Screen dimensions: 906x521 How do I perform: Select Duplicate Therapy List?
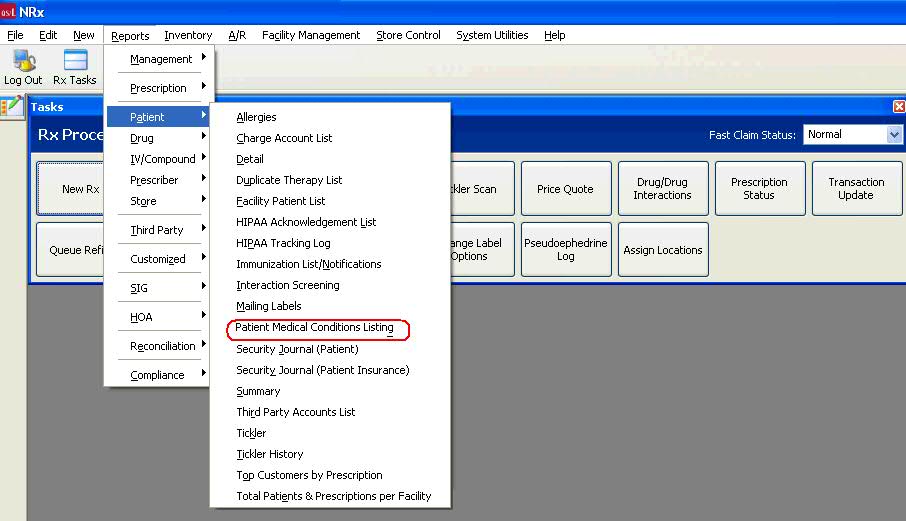click(x=330, y=180)
